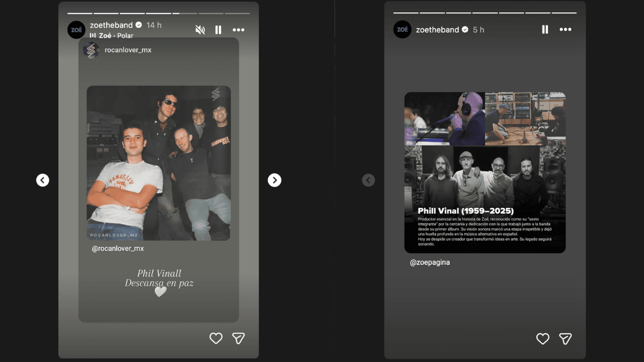
Task: Share the left story via send icon
Action: [x=238, y=338]
